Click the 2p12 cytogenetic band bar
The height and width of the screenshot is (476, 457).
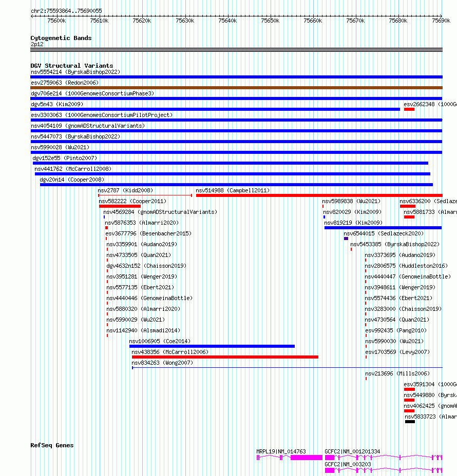236,50
